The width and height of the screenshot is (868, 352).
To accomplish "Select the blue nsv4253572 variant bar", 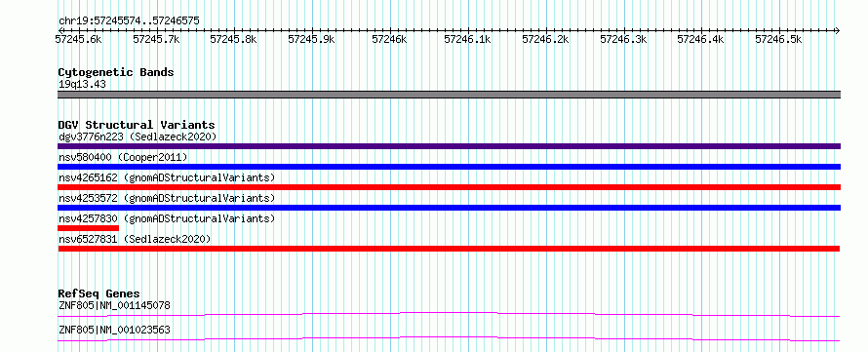I will pos(449,208).
